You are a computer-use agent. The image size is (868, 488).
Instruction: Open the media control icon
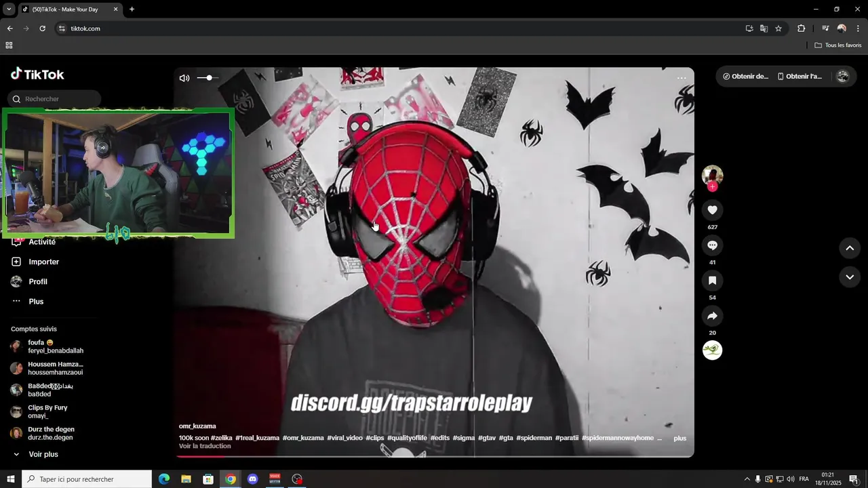(825, 28)
